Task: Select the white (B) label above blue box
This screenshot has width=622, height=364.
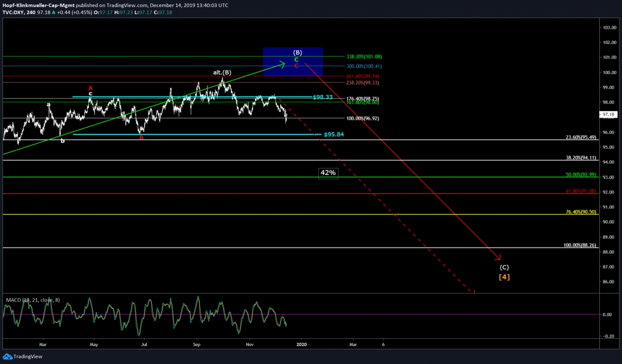Action: (297, 52)
